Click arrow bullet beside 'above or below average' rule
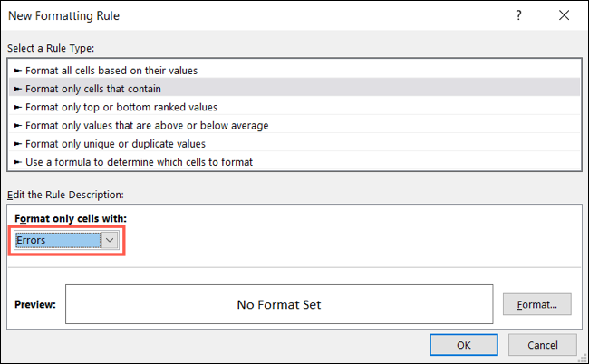 pos(18,125)
